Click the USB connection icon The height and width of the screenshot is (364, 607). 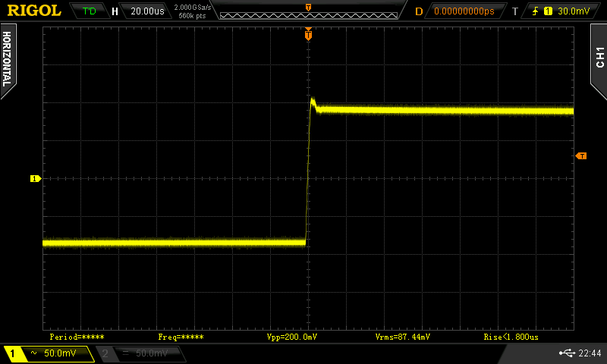pyautogui.click(x=566, y=353)
